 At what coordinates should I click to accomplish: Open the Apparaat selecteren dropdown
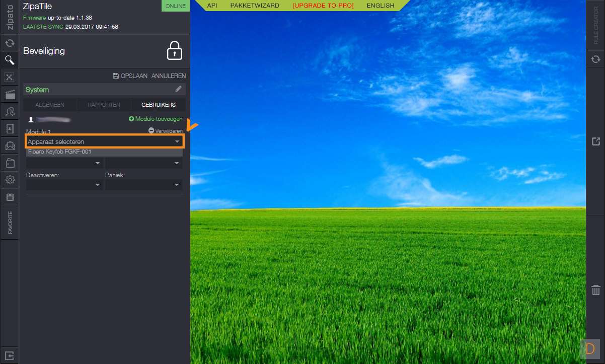[x=105, y=141]
